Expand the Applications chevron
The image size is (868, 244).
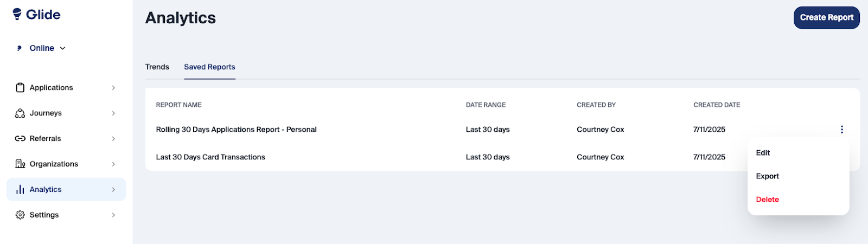[x=113, y=88]
